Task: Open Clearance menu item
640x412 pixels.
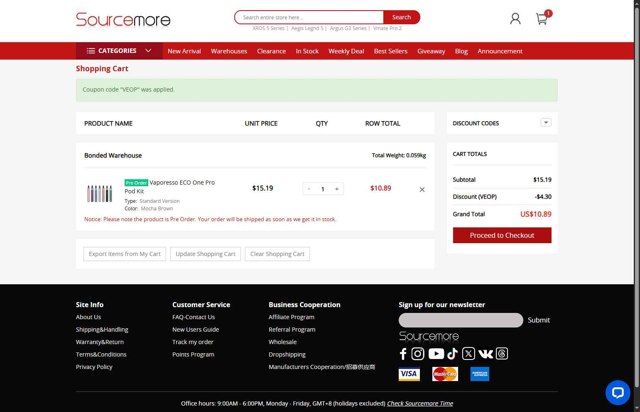Action: [271, 51]
